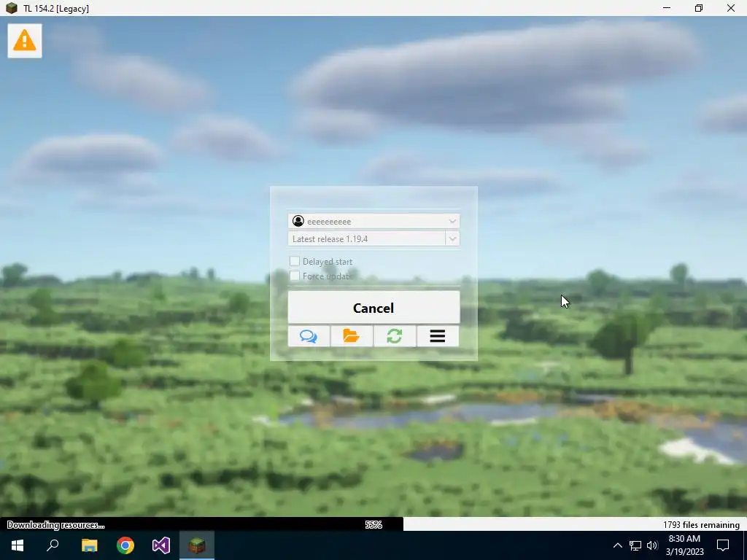The image size is (747, 560).
Task: Click the arrow on the version selector
Action: click(x=452, y=238)
